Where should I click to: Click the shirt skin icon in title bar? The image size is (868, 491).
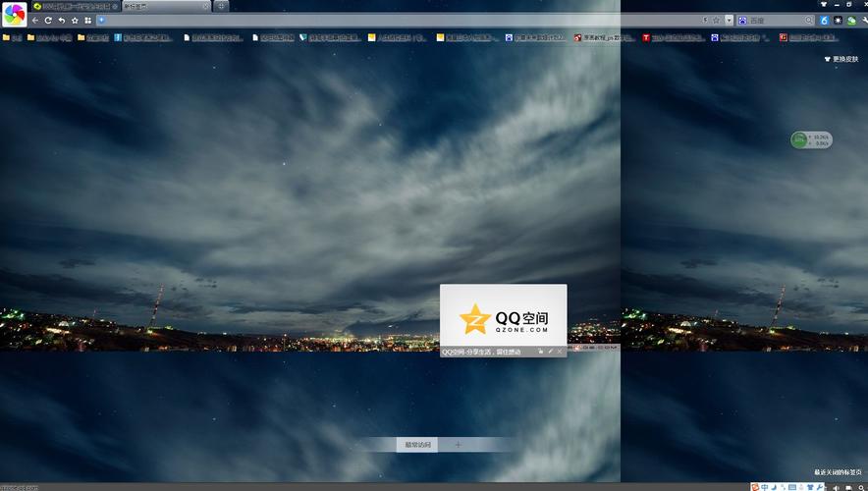tap(823, 4)
